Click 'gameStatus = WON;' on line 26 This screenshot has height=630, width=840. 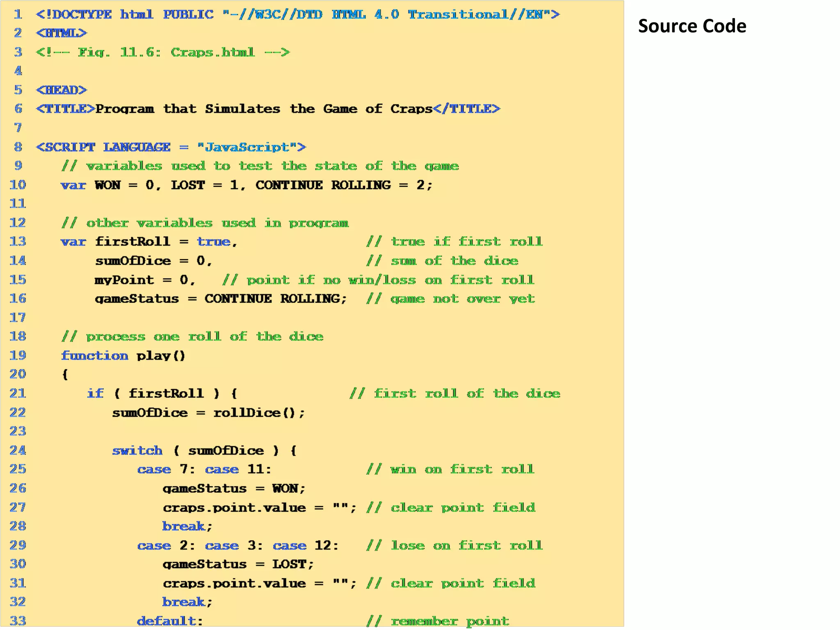234,488
